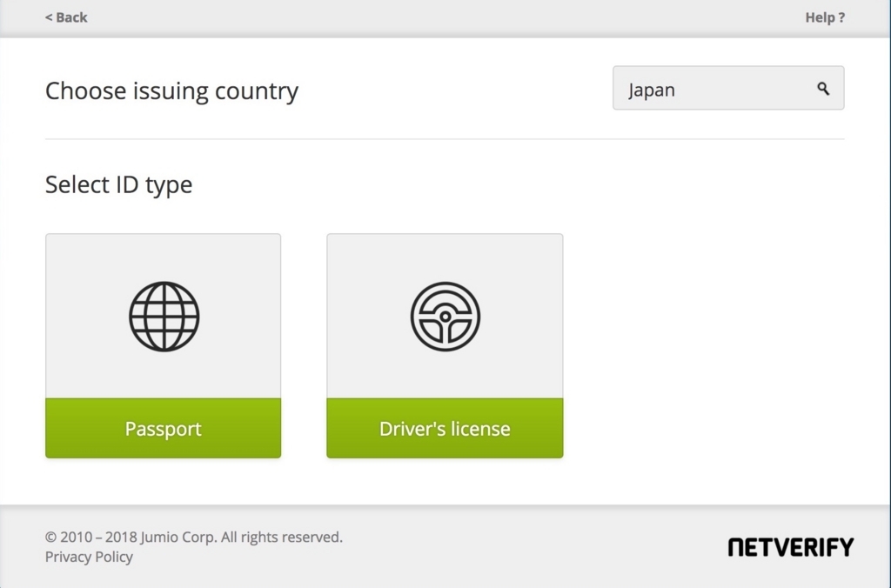This screenshot has height=588, width=891.
Task: Open the Help link
Action: 825,17
